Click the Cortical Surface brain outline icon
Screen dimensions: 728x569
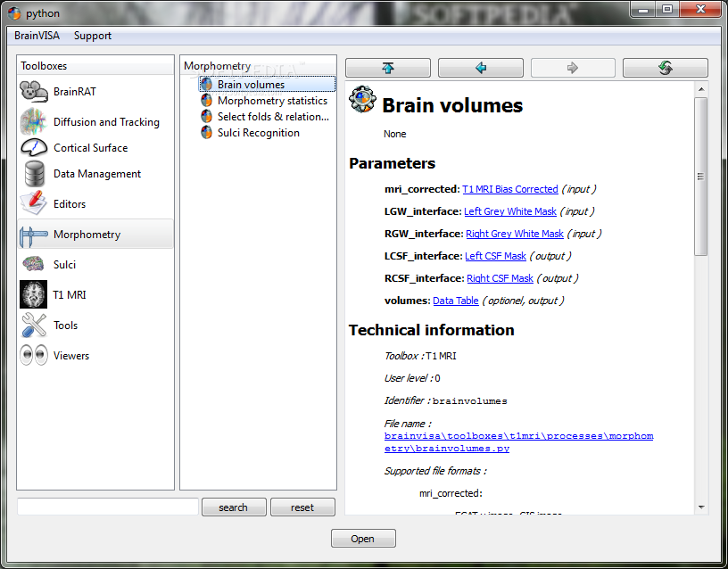tap(34, 147)
